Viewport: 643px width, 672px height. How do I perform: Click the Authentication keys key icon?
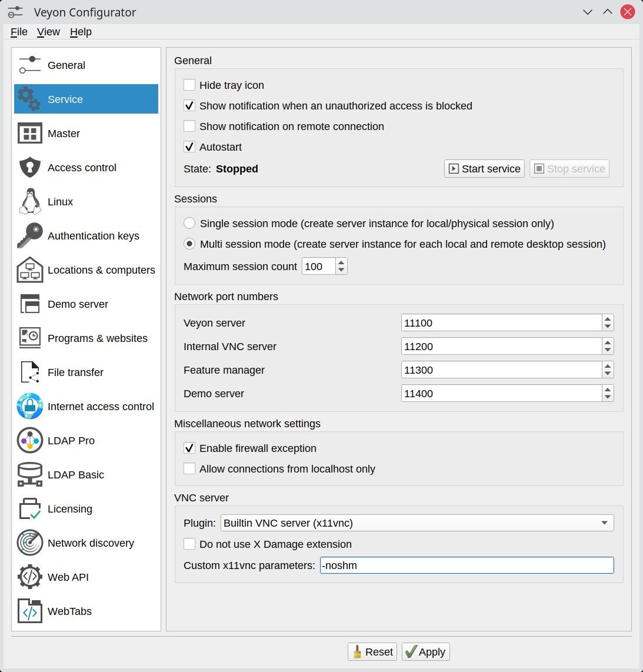[29, 235]
